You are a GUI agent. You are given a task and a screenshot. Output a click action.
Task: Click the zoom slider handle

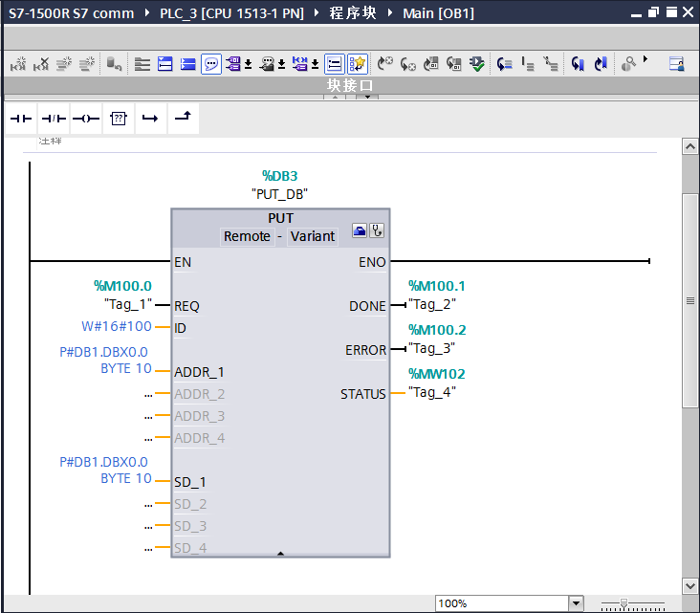pyautogui.click(x=624, y=603)
